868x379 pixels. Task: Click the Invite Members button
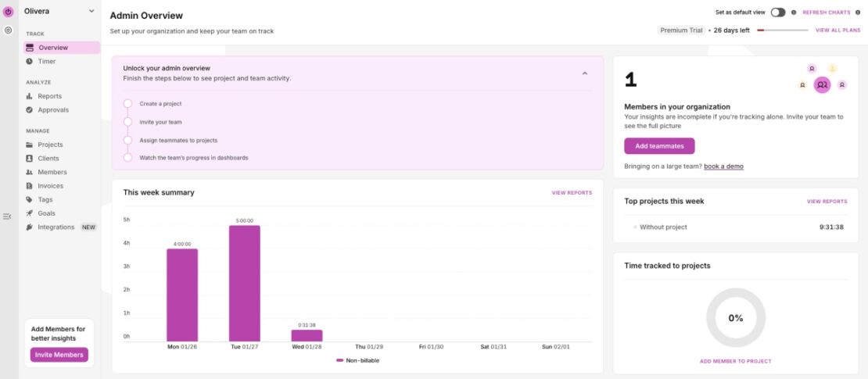coord(59,355)
